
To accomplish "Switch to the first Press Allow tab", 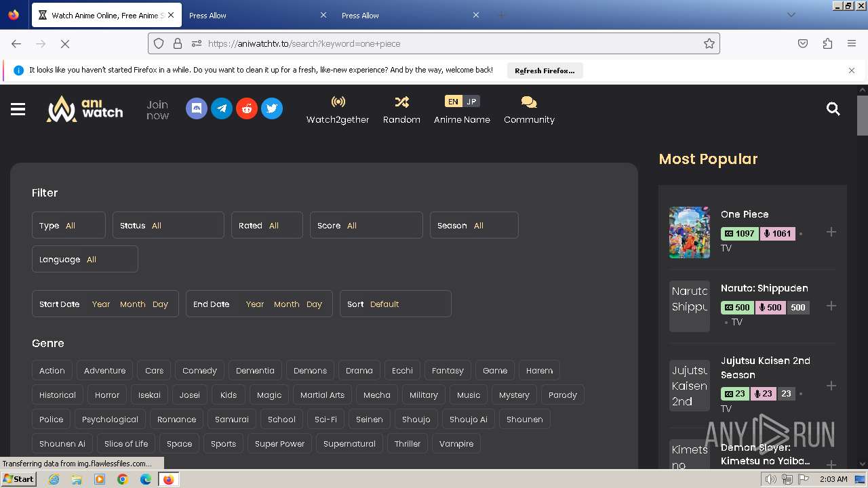I will [252, 15].
